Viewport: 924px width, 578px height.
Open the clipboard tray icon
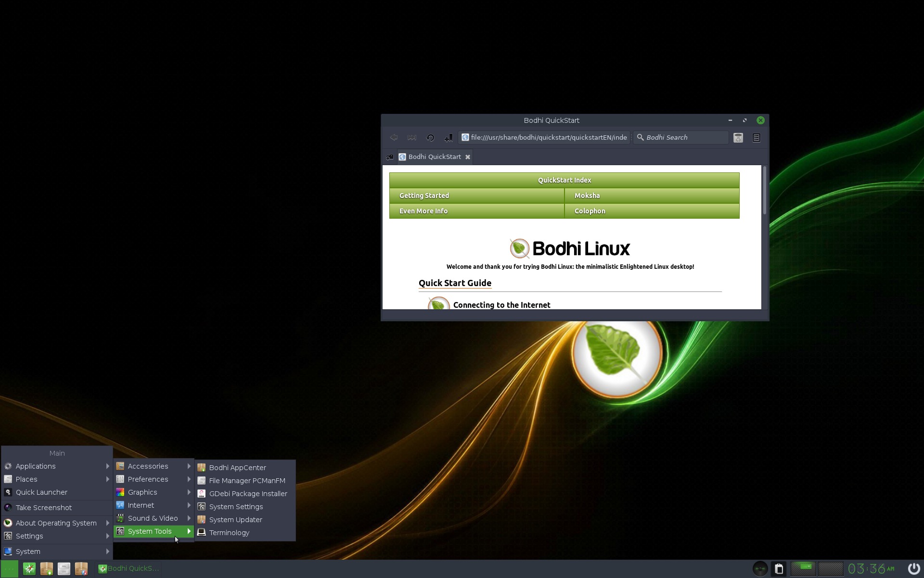click(x=779, y=569)
